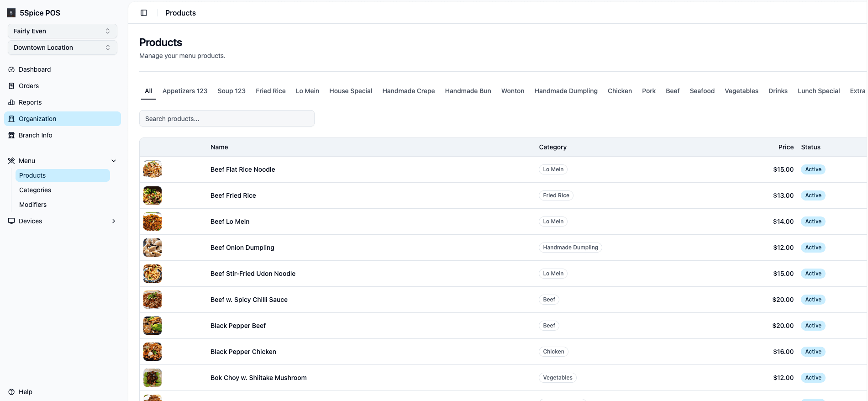Click the Menu utensils icon
The width and height of the screenshot is (868, 401).
(x=11, y=161)
